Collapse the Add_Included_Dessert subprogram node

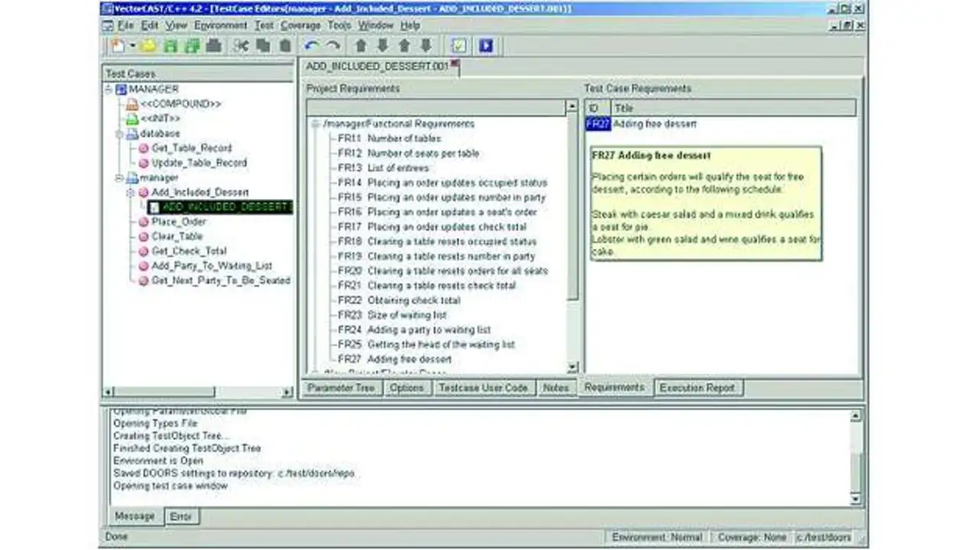pos(130,193)
